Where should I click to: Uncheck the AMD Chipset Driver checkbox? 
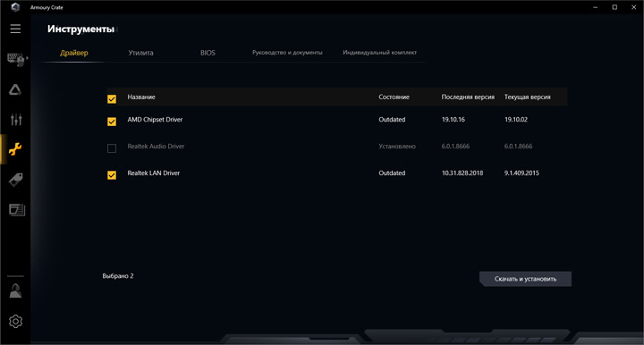[x=112, y=122]
